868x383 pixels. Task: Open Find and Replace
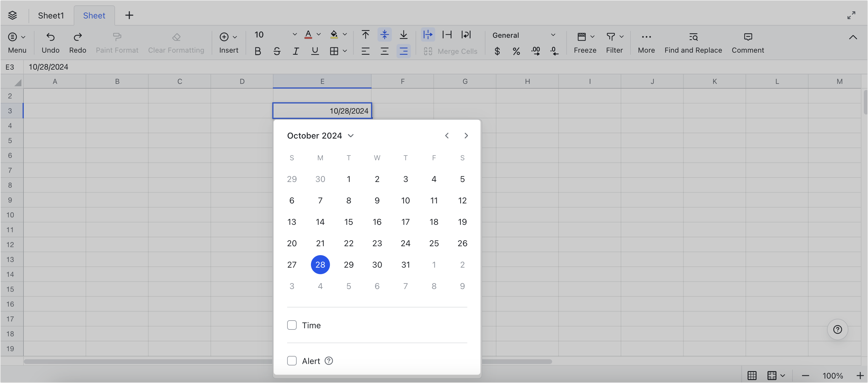coord(693,43)
